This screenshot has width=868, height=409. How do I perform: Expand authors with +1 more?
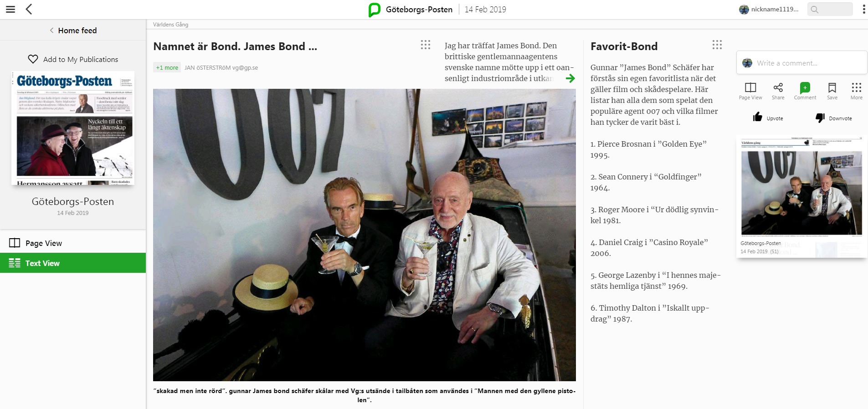[x=167, y=67]
